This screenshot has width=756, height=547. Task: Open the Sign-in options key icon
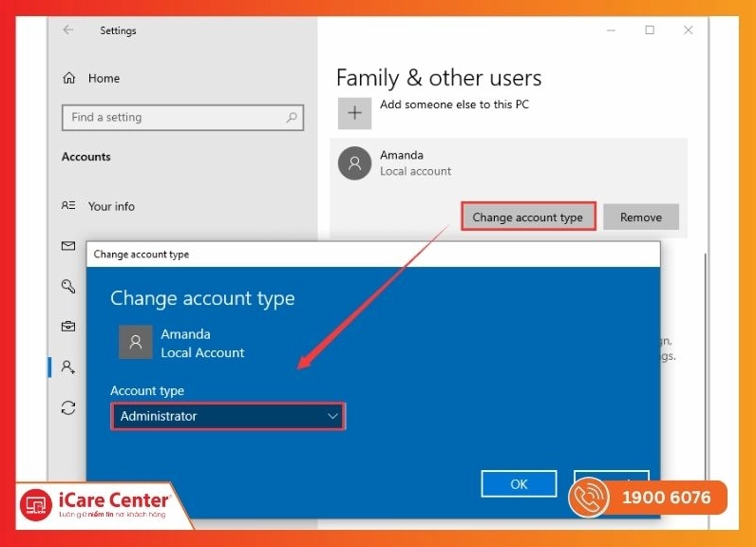tap(68, 286)
